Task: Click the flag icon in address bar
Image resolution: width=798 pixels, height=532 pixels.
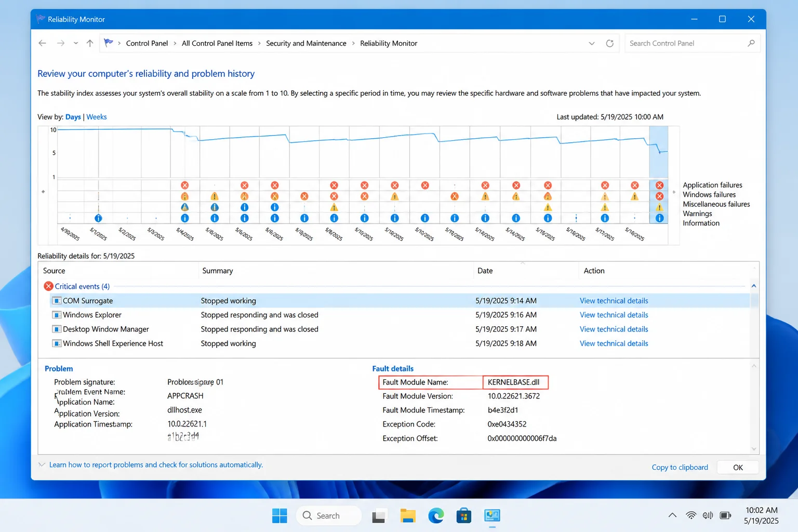Action: point(108,43)
